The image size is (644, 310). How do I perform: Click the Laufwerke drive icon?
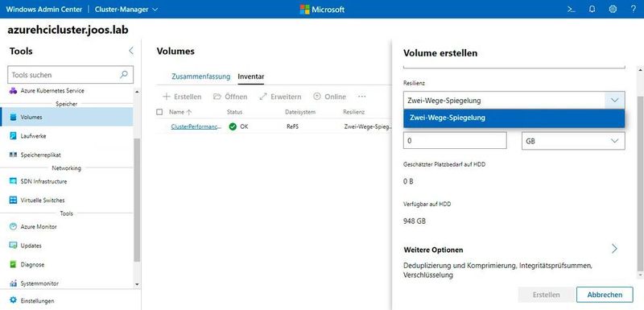[13, 136]
